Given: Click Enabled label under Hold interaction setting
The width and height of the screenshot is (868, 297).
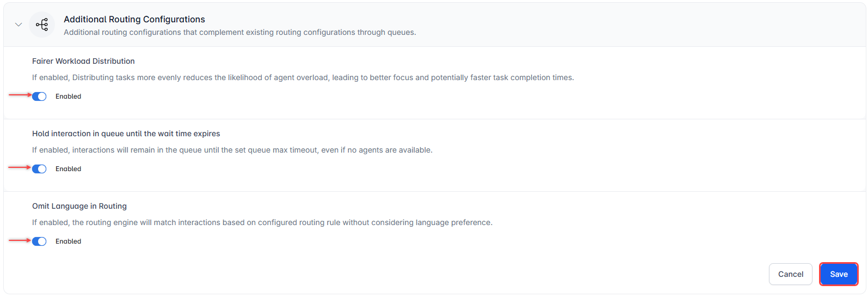Looking at the screenshot, I should pyautogui.click(x=68, y=169).
